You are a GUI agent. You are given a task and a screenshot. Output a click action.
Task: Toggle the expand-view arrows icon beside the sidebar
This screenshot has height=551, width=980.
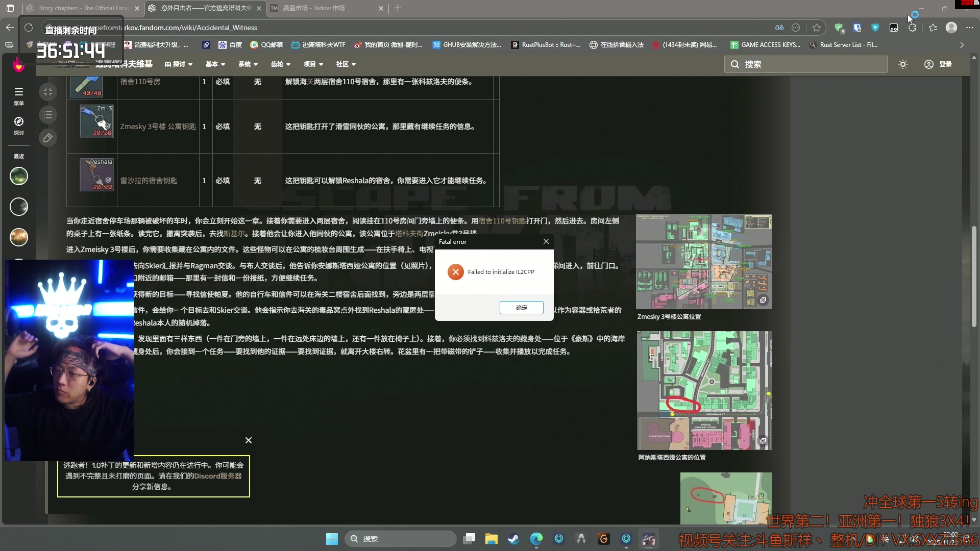tap(47, 92)
